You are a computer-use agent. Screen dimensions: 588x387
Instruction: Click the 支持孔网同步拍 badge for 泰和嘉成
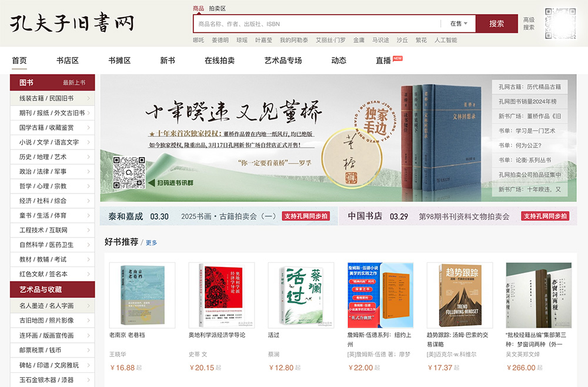[x=306, y=216]
